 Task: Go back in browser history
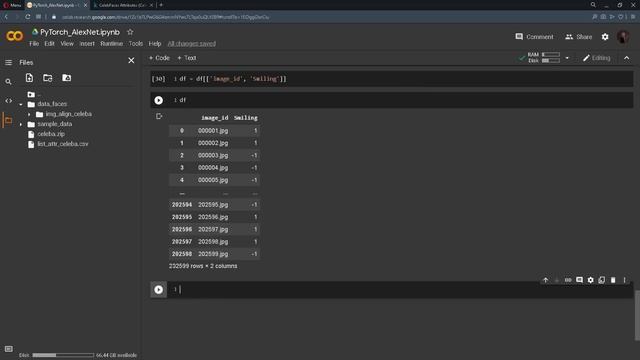[6, 17]
